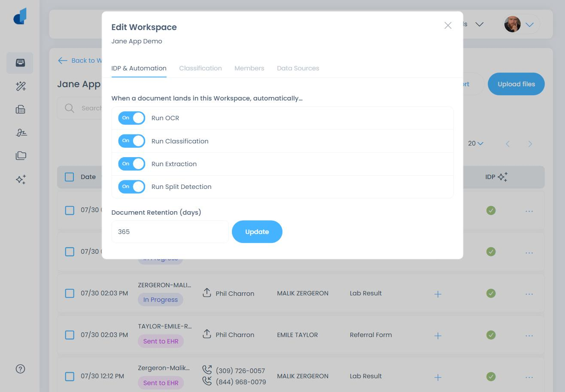
Task: Click the Zergeron-Malik… file name
Action: click(x=164, y=368)
